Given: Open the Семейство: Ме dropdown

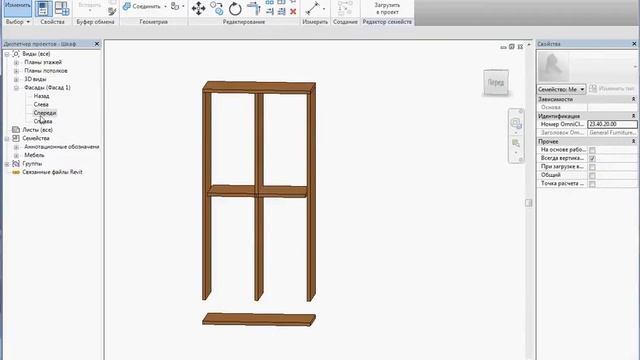Looking at the screenshot, I should tap(561, 89).
